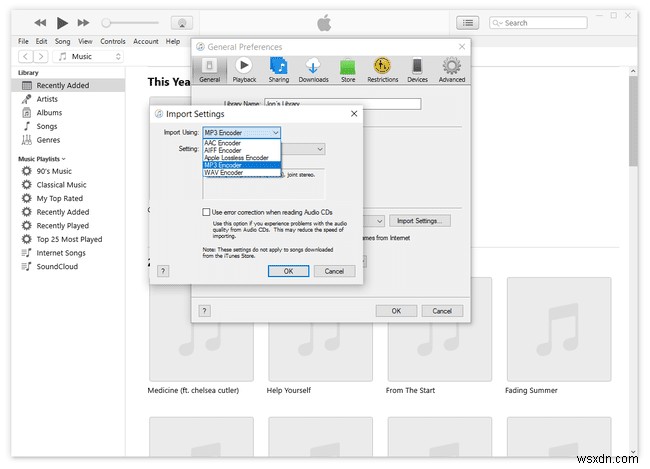This screenshot has height=469, width=650.
Task: Click the Import Settings... button
Action: [420, 221]
